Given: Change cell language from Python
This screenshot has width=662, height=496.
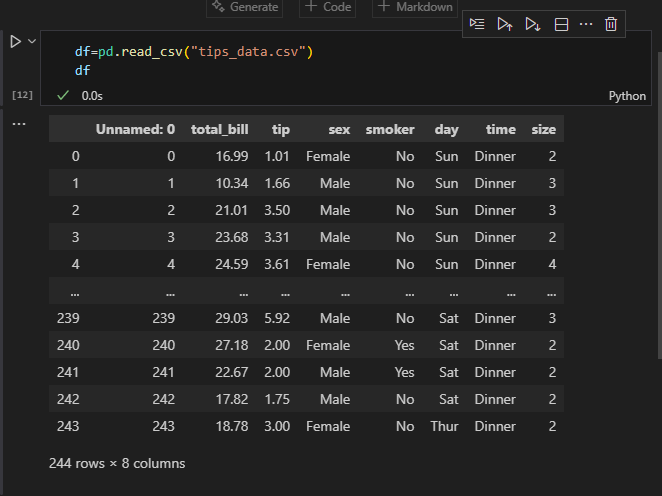Looking at the screenshot, I should 627,96.
